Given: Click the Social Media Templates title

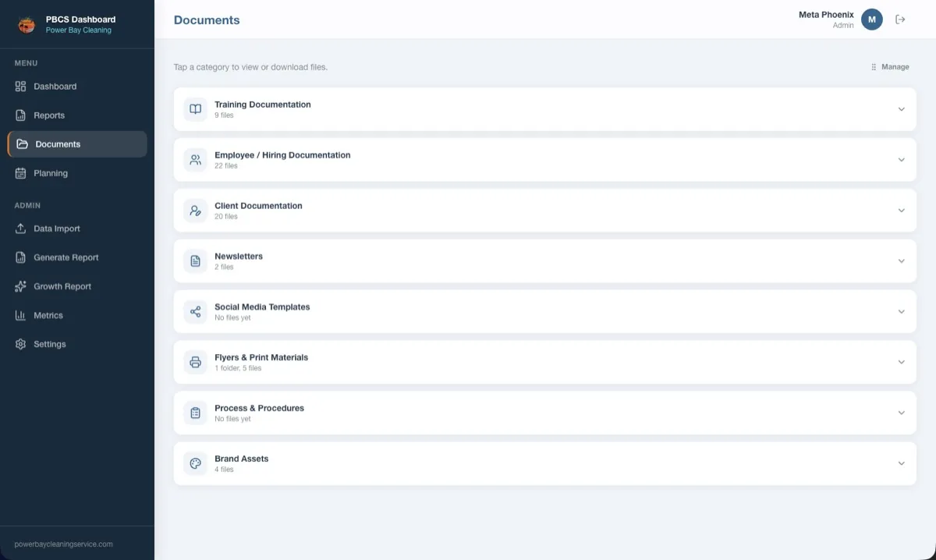Looking at the screenshot, I should [x=262, y=307].
